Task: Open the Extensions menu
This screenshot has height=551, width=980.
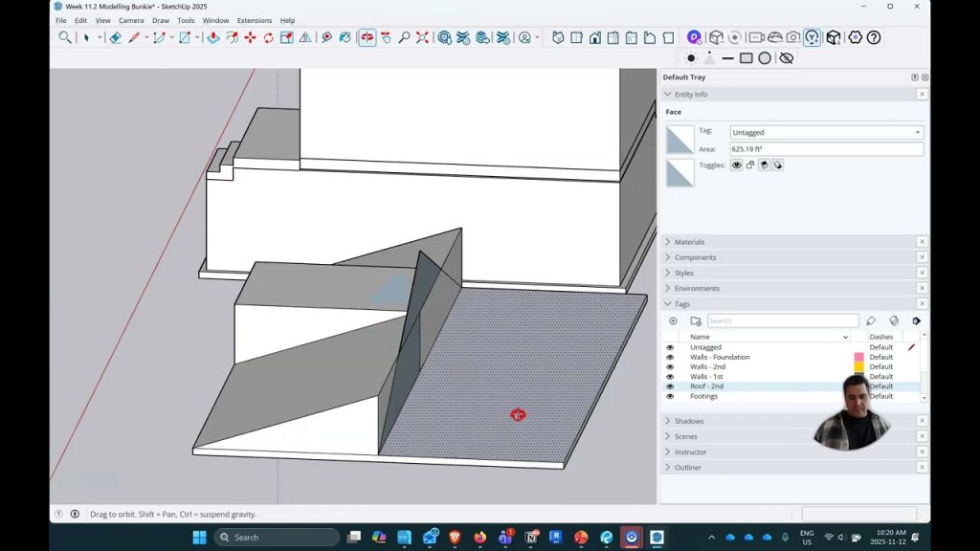Action: point(254,20)
